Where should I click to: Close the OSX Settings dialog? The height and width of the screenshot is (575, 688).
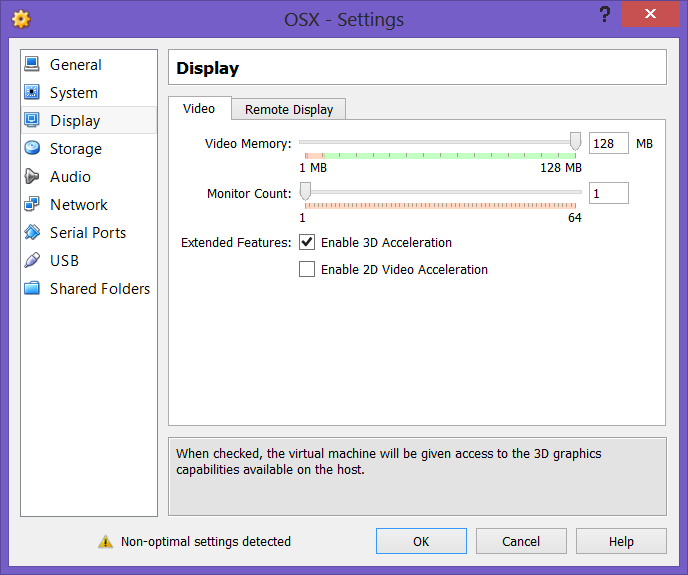tap(650, 14)
